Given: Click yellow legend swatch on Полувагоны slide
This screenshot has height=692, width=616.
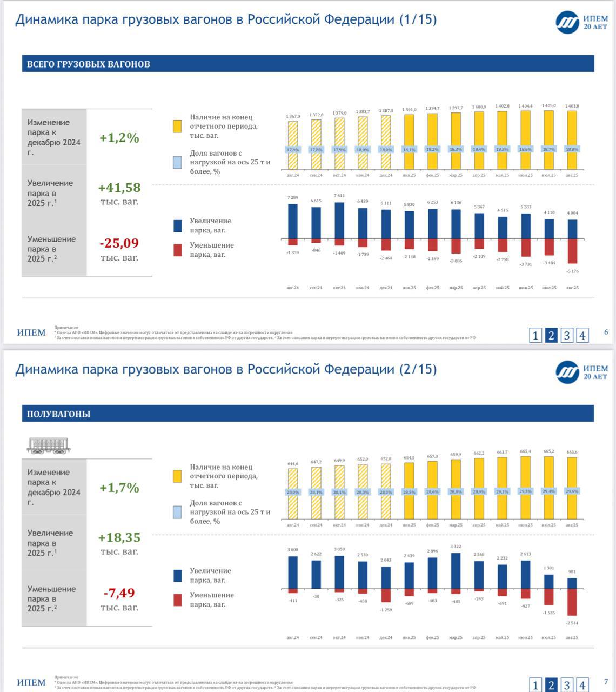Looking at the screenshot, I should click(177, 476).
